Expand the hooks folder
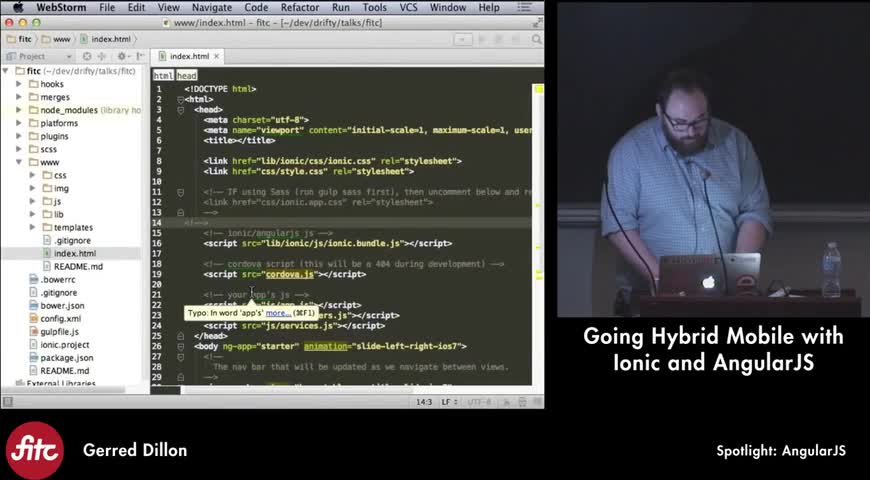The height and width of the screenshot is (480, 870). click(x=19, y=84)
